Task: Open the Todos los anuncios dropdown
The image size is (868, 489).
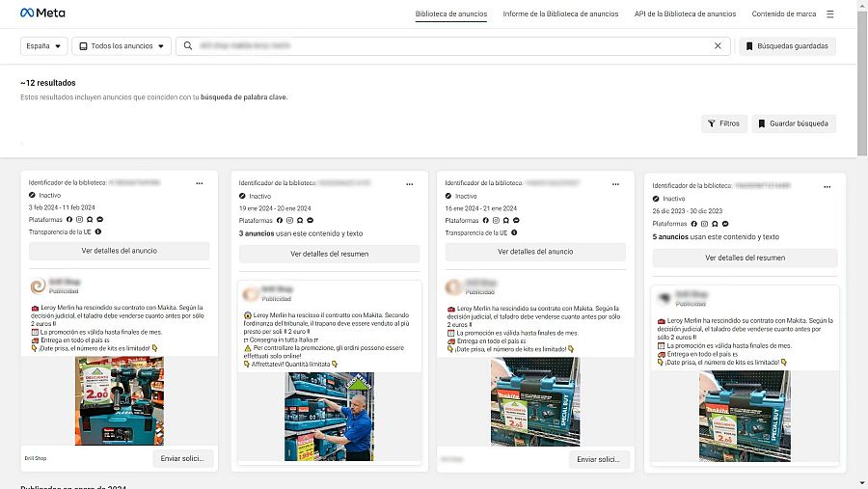Action: (122, 46)
